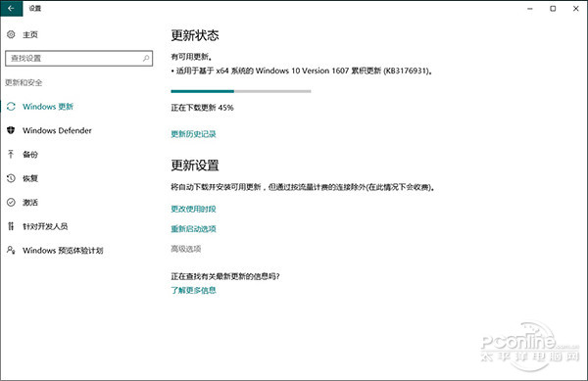
Task: Open Windows Defender section
Action: (x=57, y=130)
